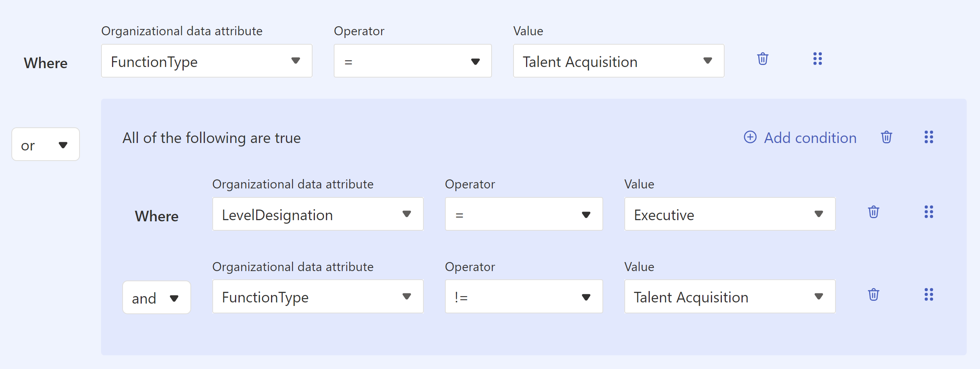Click drag handle of the condition group
980x369 pixels.
(x=929, y=137)
